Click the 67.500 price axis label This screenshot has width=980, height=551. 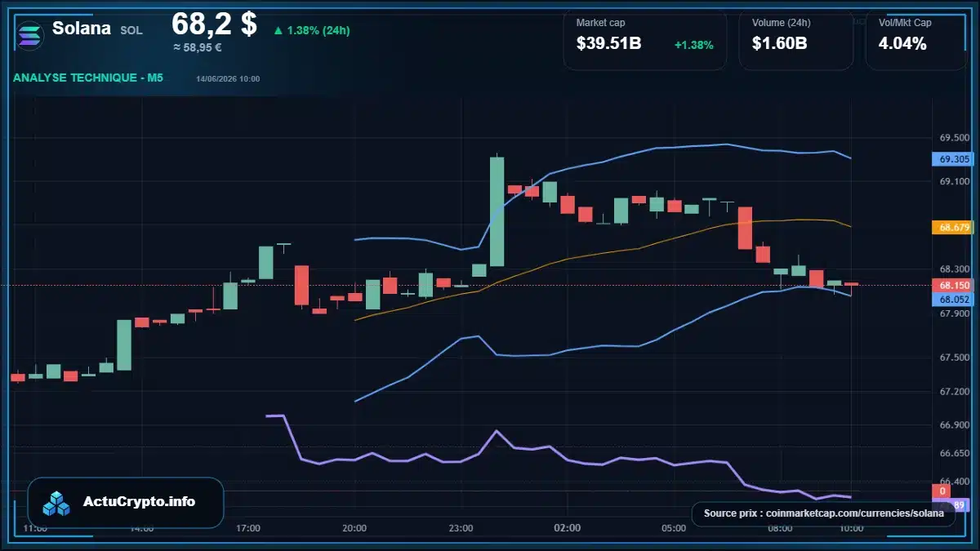[954, 358]
